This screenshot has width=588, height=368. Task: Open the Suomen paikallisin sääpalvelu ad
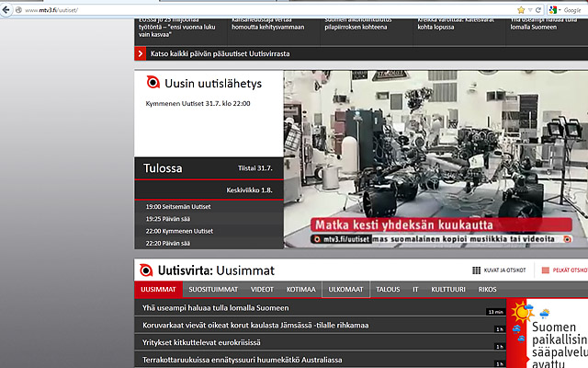(x=548, y=333)
